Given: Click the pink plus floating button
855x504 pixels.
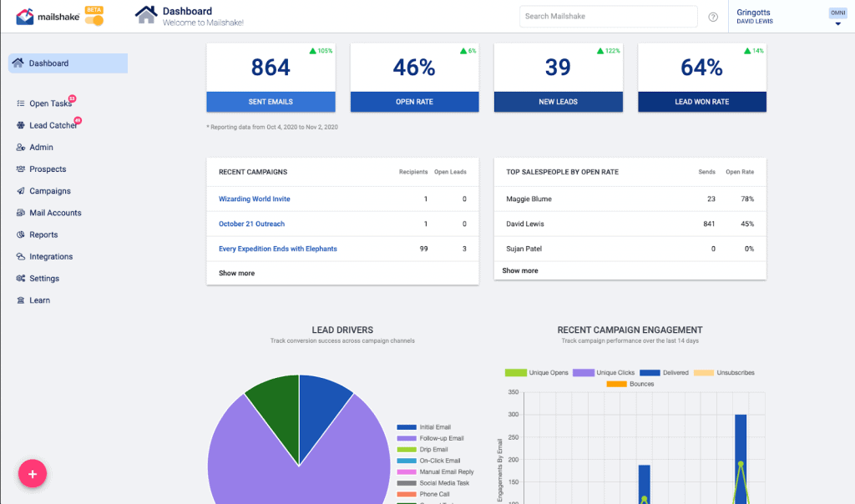Looking at the screenshot, I should coord(33,474).
